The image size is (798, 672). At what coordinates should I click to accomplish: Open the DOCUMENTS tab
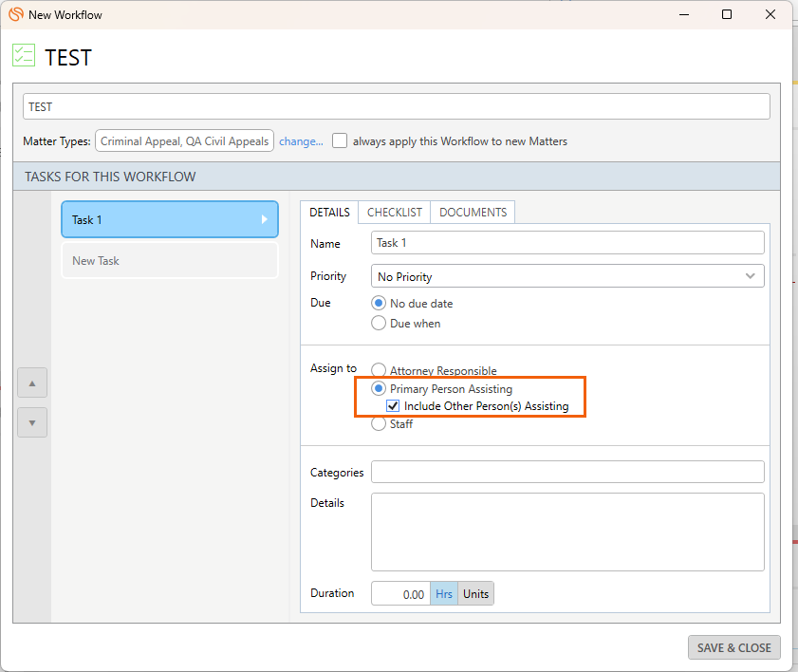point(473,213)
